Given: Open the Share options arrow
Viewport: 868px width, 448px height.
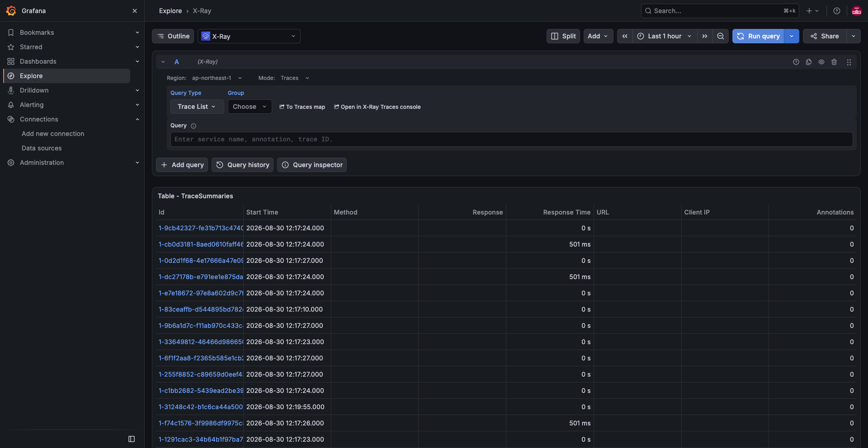Looking at the screenshot, I should pos(853,36).
